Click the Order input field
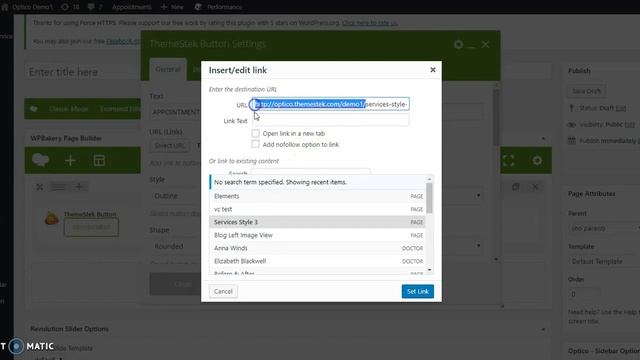This screenshot has width=640, height=360. click(584, 294)
